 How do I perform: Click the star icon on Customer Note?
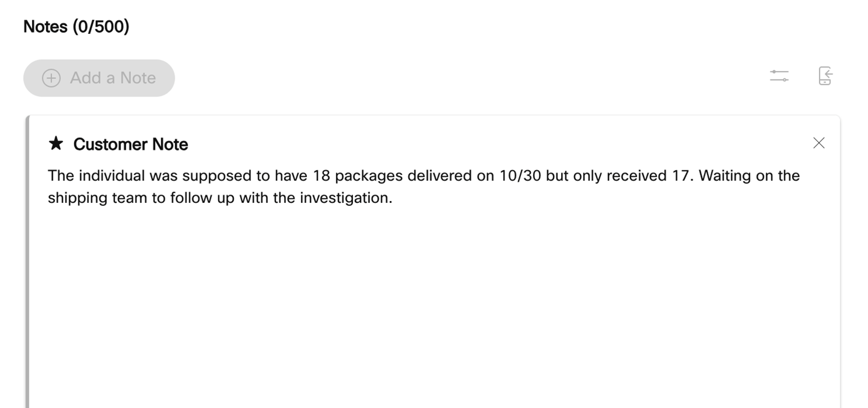pos(56,143)
